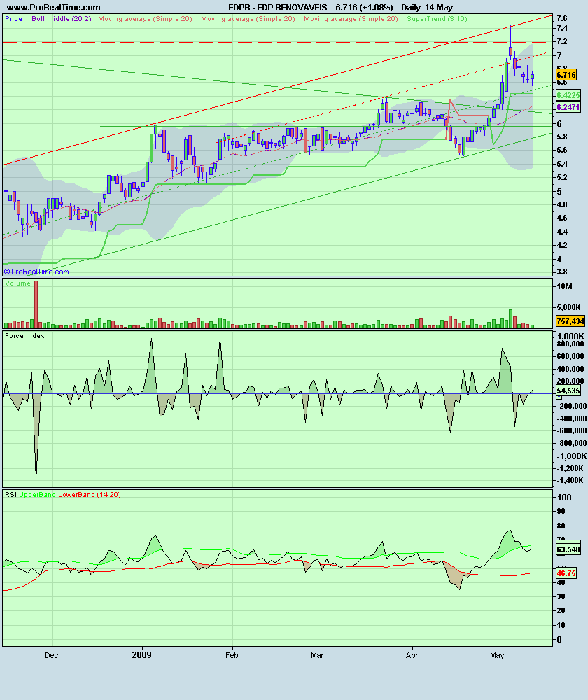Click the 10M volume scale label
This screenshot has height=700, width=588.
[564, 286]
